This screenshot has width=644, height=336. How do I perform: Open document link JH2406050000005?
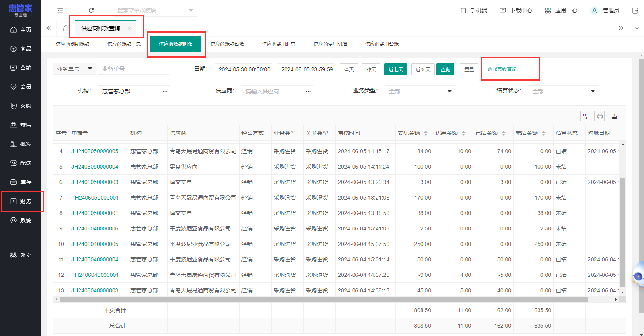(95, 151)
